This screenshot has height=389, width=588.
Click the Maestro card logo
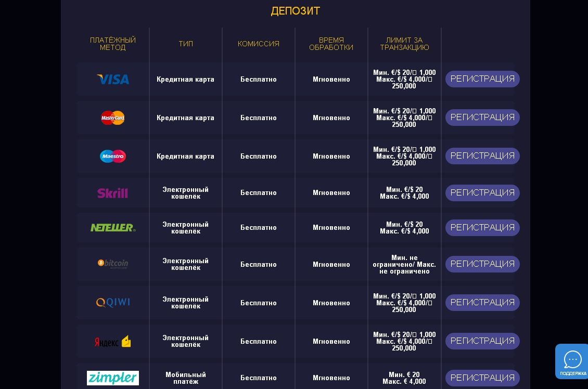point(113,156)
